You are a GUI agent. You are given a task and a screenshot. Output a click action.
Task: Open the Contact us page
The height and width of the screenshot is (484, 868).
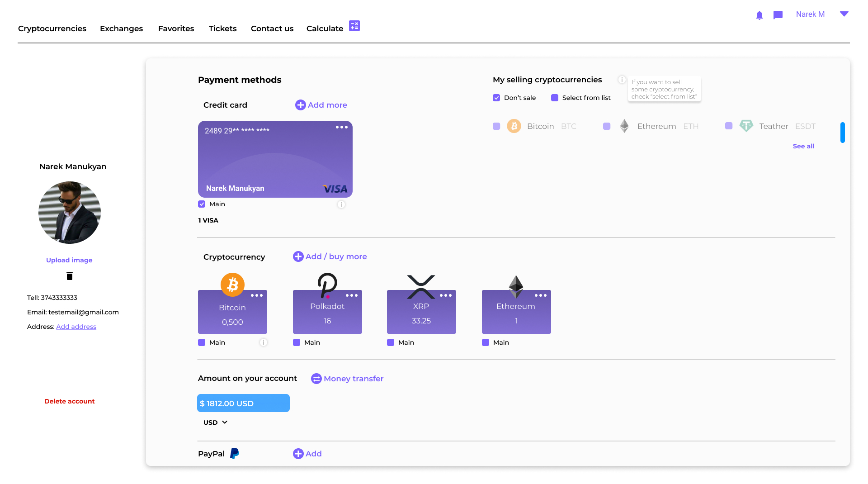coord(272,28)
